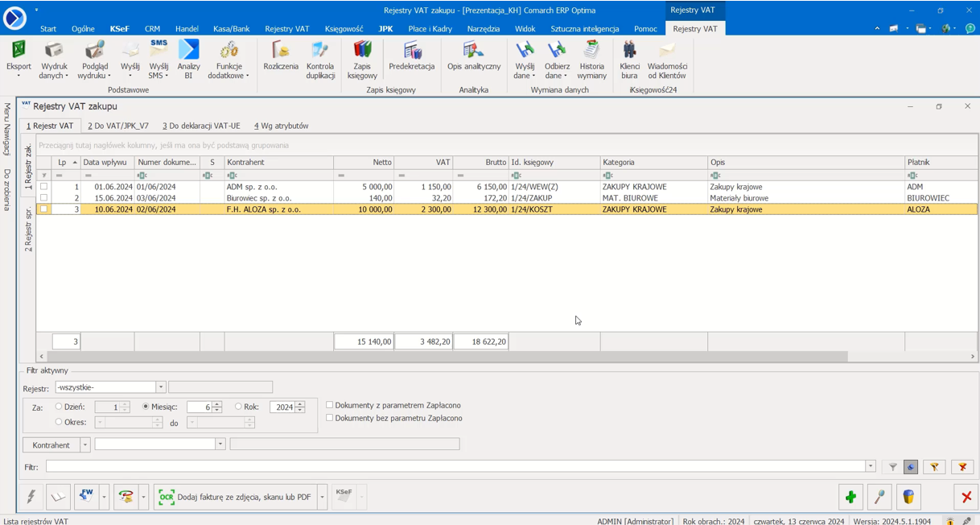Click the Kontrahent button
This screenshot has width=980, height=525.
pyautogui.click(x=51, y=444)
